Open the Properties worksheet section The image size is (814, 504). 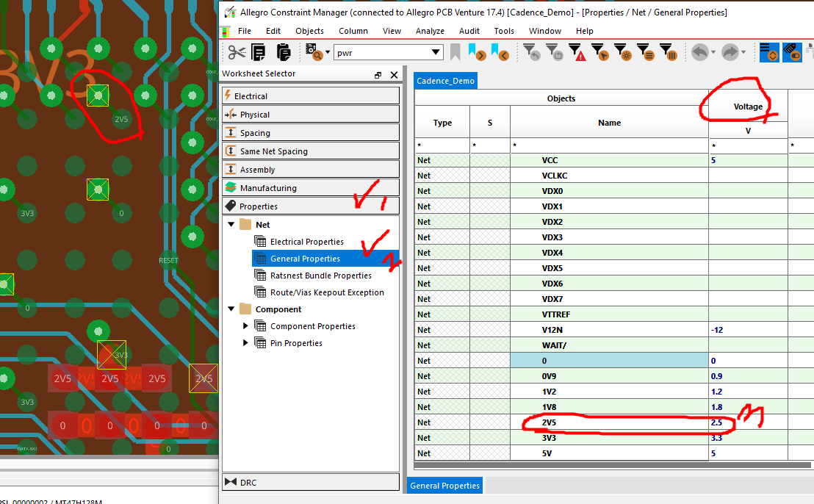[311, 206]
